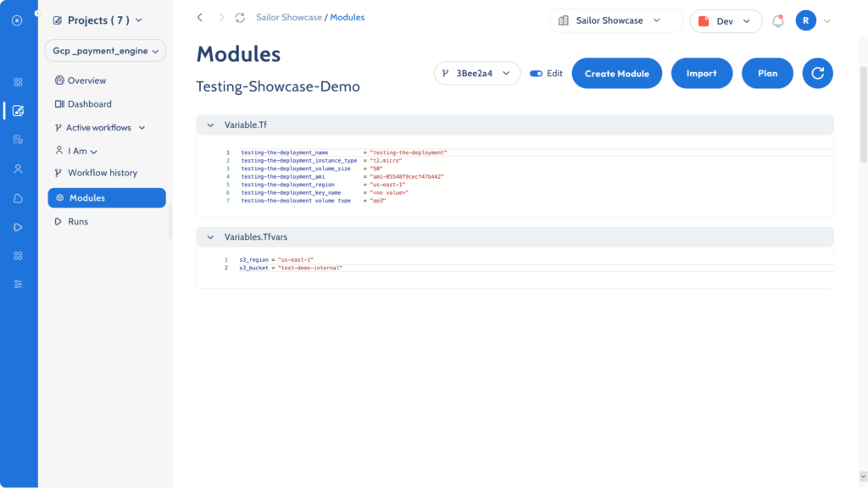868x488 pixels.
Task: Click the Create Module button
Action: (x=617, y=73)
